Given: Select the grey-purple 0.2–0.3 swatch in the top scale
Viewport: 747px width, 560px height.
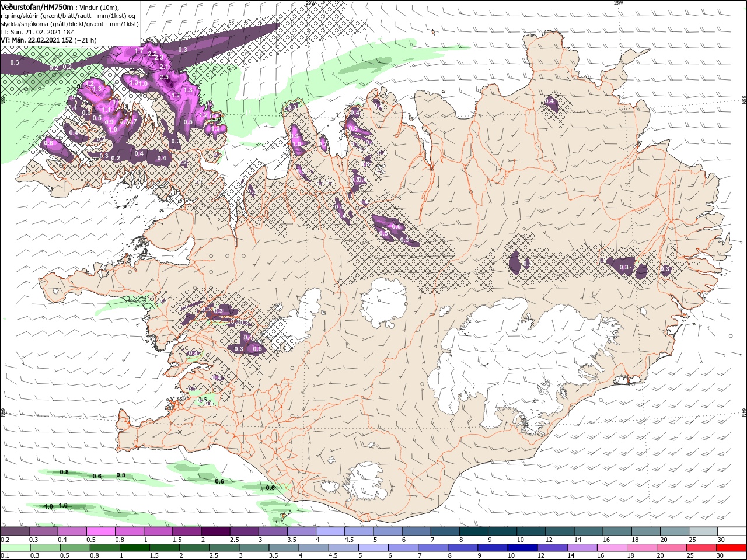Looking at the screenshot, I should pyautogui.click(x=15, y=531).
